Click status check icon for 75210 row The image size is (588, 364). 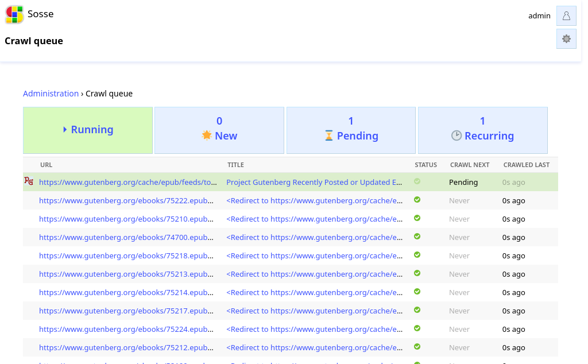click(417, 218)
